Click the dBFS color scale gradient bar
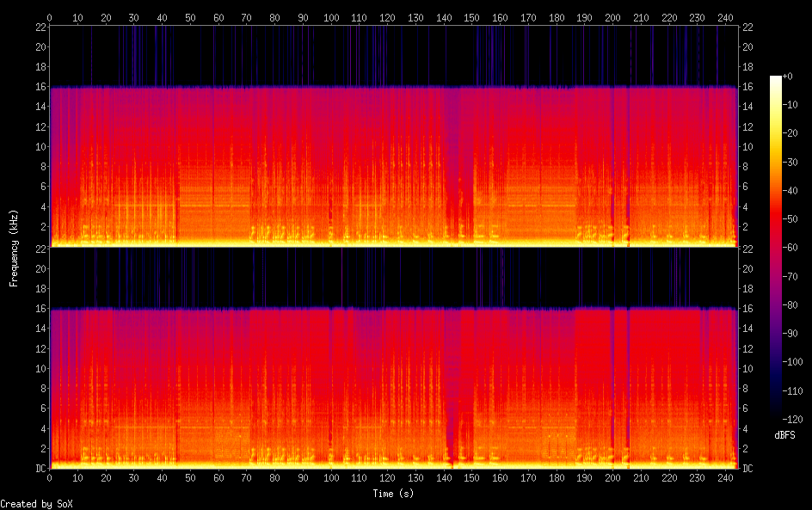The width and height of the screenshot is (812, 510). tap(775, 248)
